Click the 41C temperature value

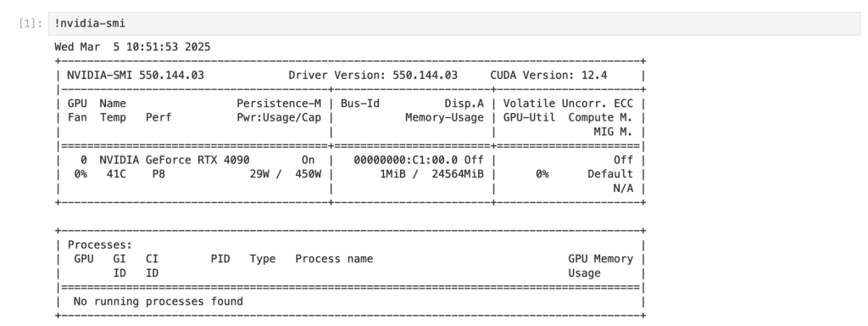click(116, 174)
